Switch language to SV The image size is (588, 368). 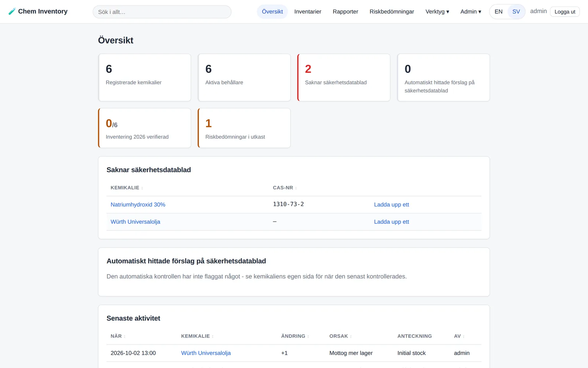pyautogui.click(x=516, y=12)
